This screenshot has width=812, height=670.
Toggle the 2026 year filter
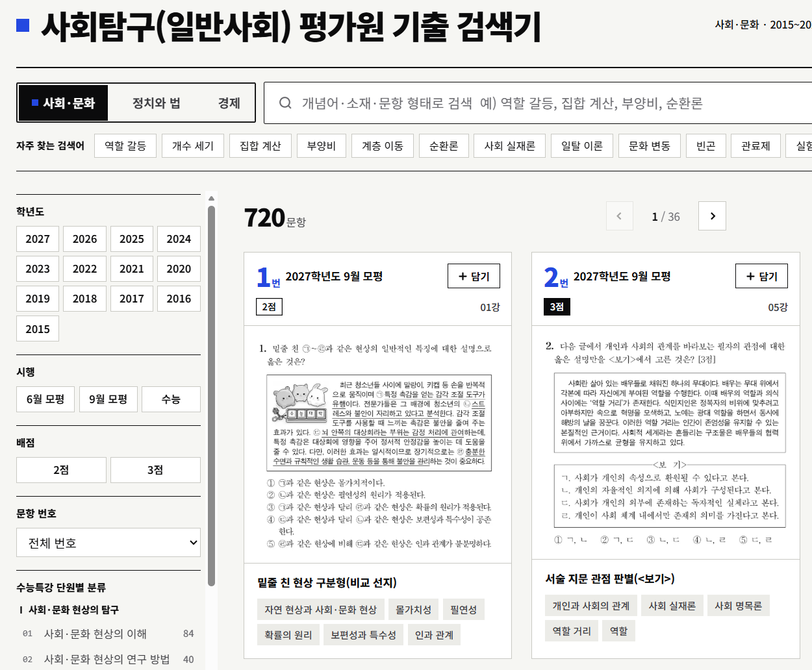click(x=84, y=239)
